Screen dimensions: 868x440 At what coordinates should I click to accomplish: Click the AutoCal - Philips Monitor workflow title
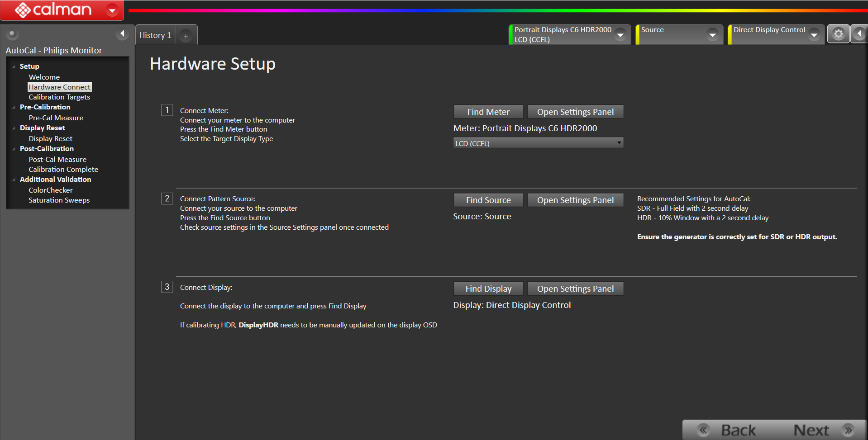[54, 51]
